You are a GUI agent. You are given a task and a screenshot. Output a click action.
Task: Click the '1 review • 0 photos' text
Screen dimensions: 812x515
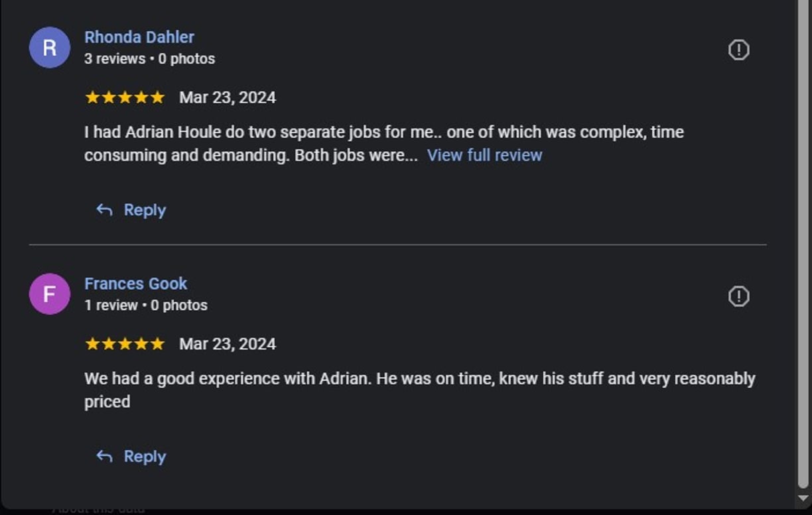pyautogui.click(x=146, y=306)
